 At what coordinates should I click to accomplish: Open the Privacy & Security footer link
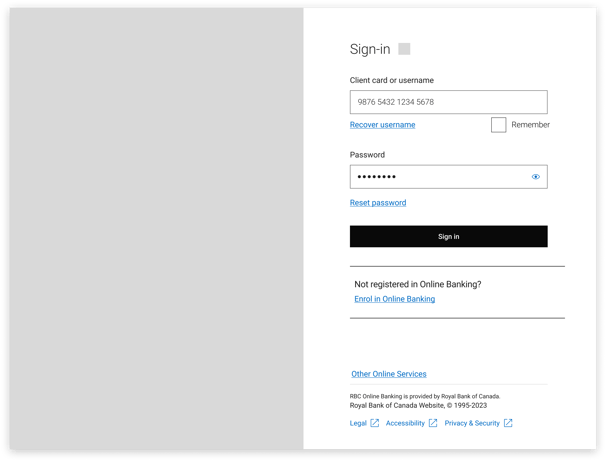tap(472, 423)
